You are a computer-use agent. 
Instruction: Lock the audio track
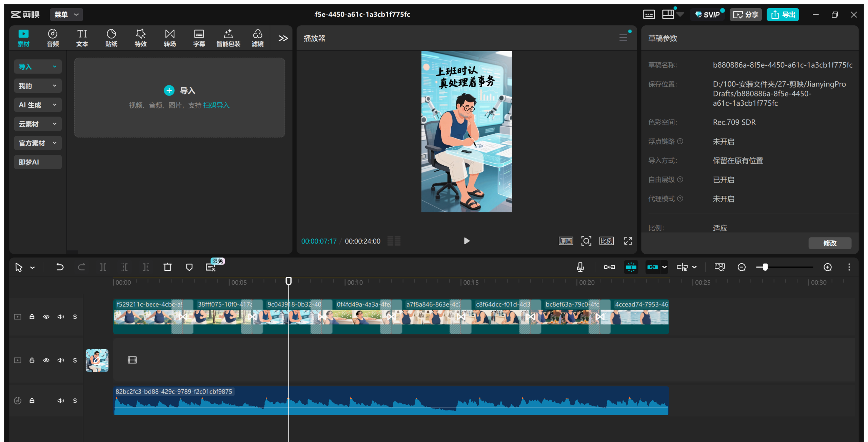32,401
